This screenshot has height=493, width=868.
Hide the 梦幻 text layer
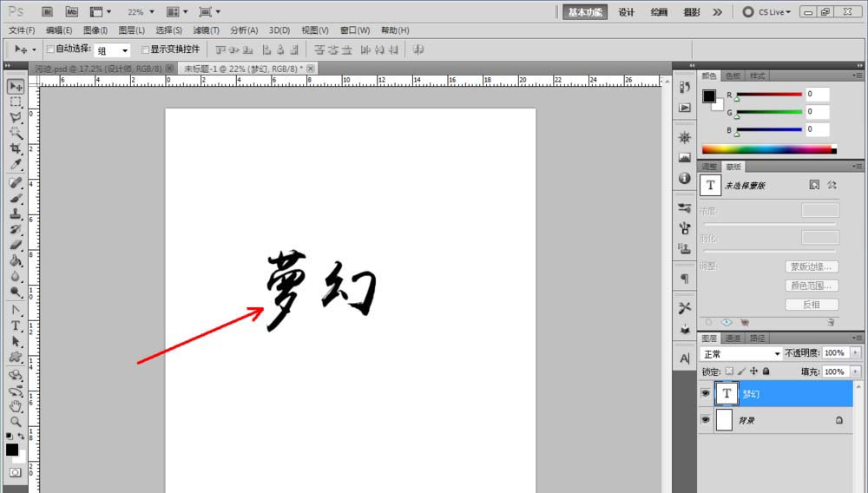[705, 393]
